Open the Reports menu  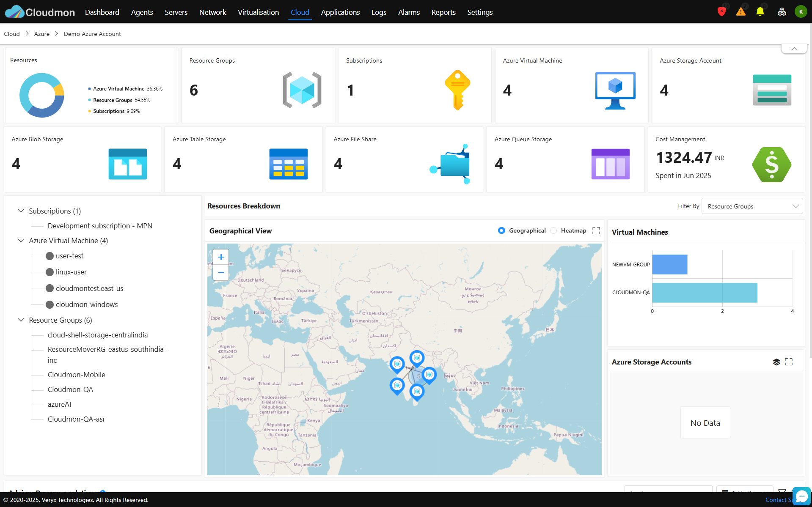pos(443,12)
